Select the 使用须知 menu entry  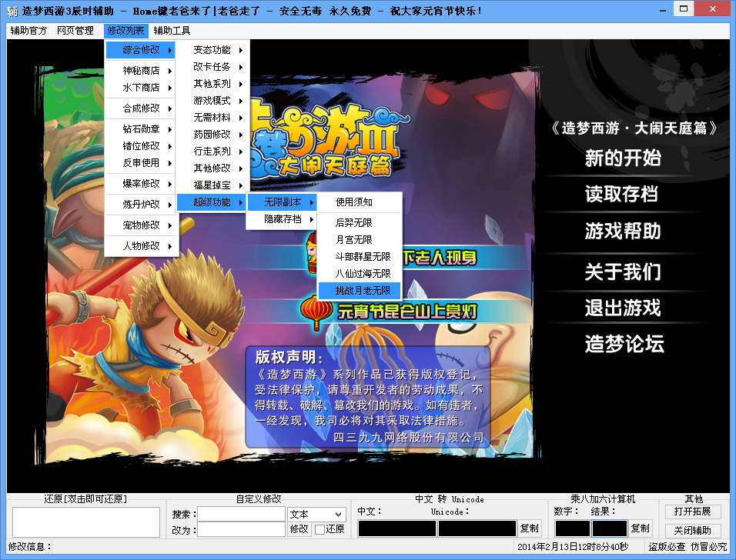coord(360,202)
